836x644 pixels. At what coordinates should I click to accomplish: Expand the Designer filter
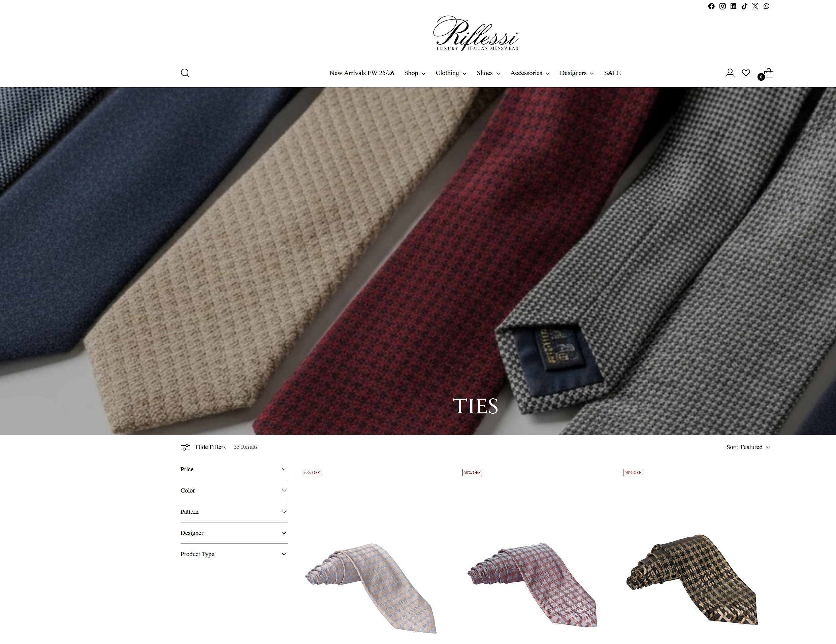pos(234,533)
